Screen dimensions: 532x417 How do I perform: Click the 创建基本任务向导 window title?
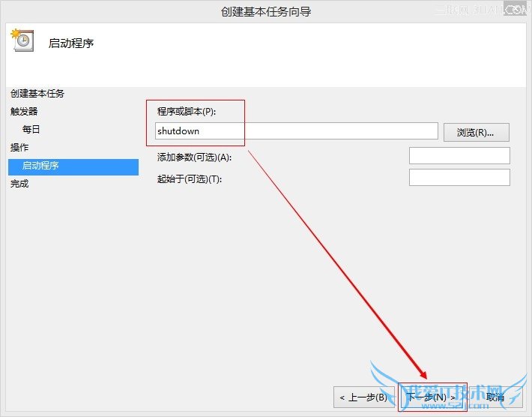pos(266,12)
